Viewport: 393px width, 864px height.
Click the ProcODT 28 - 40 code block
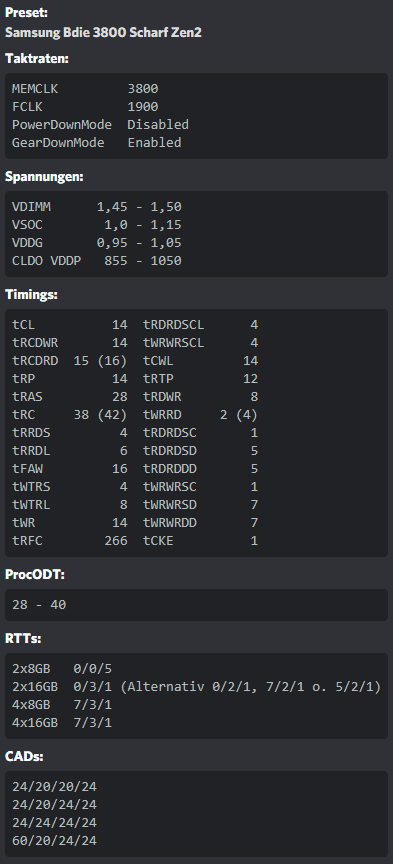196,604
